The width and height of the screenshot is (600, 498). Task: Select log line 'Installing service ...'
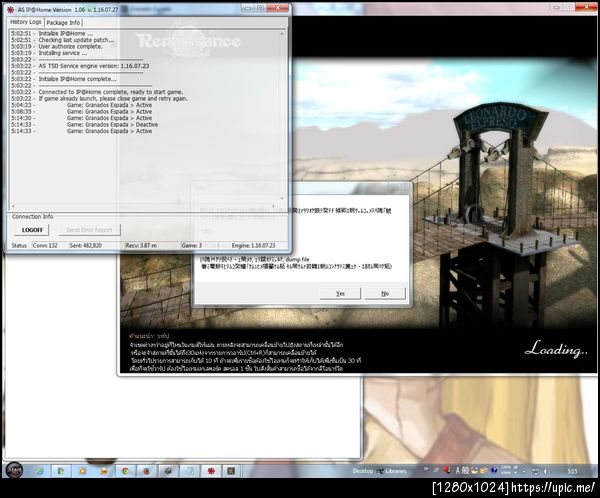pos(63,53)
